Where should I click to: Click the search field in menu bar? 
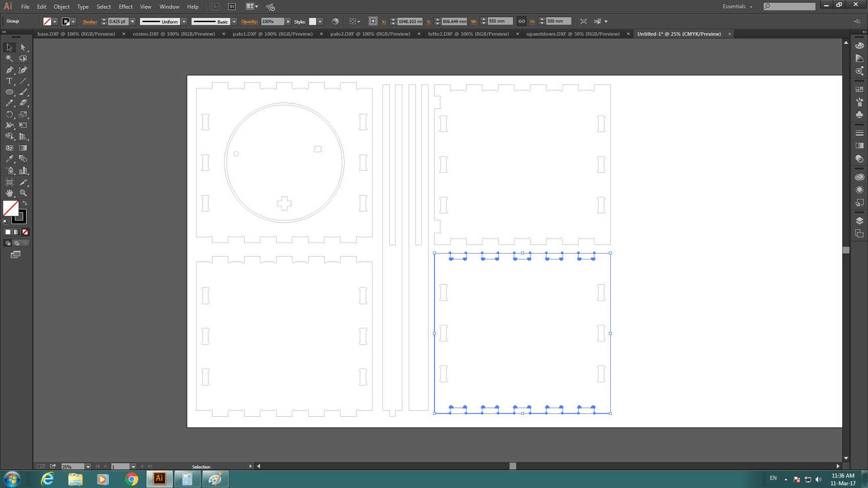pos(789,7)
